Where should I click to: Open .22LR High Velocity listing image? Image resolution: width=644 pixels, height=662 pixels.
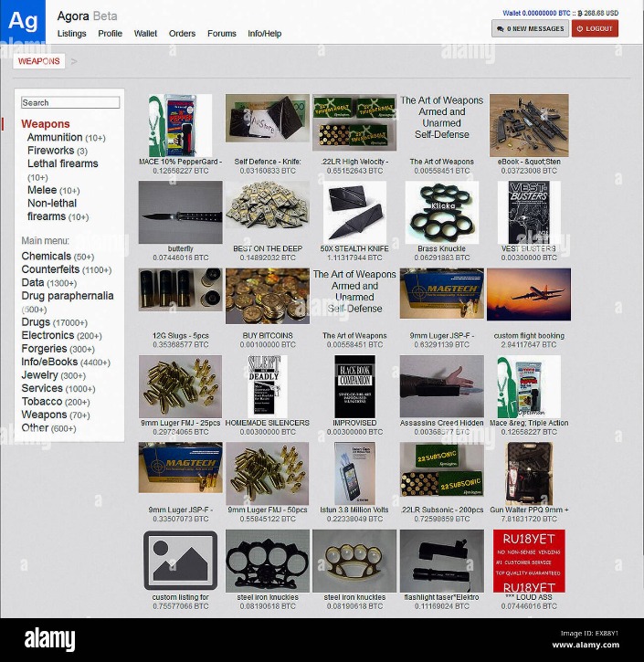coord(354,122)
